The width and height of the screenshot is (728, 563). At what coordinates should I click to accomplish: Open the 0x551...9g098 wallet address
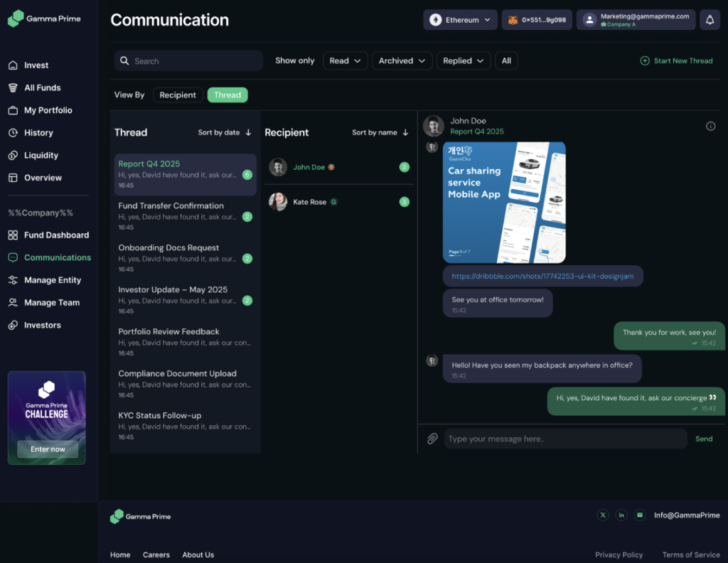(537, 20)
